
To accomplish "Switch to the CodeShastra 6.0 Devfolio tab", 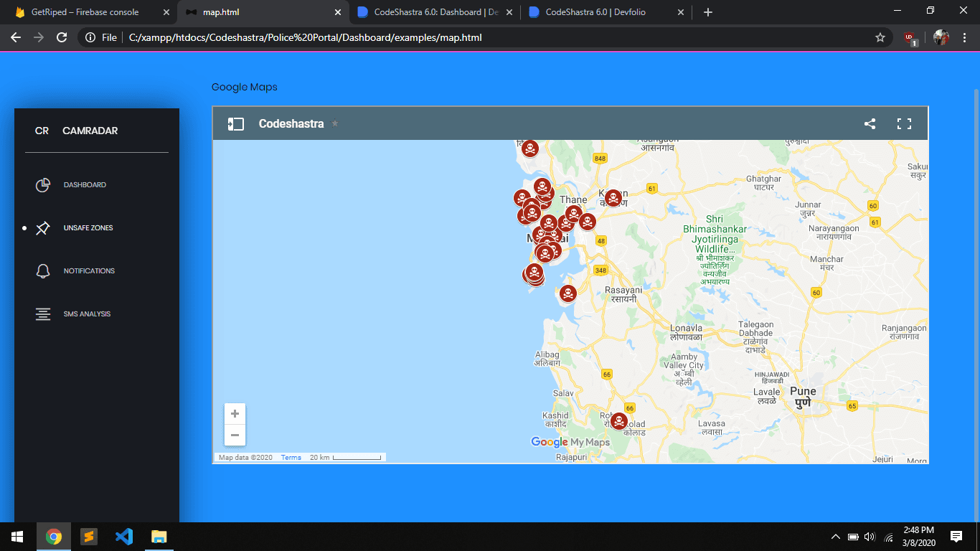I will (605, 12).
